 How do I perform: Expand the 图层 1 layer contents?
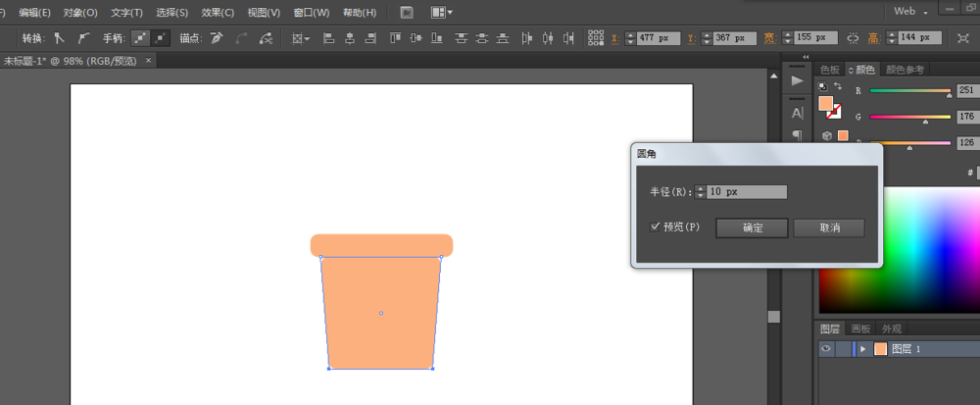pyautogui.click(x=863, y=349)
